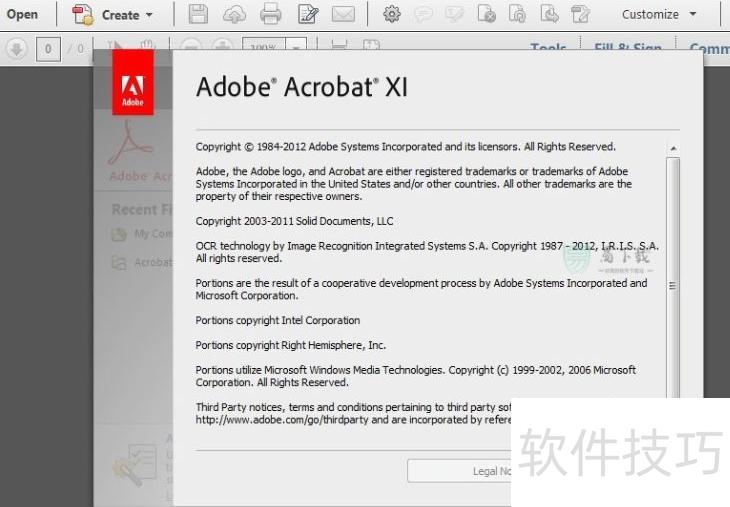Image resolution: width=730 pixels, height=507 pixels.
Task: Click the red Adobe logo
Action: (133, 82)
